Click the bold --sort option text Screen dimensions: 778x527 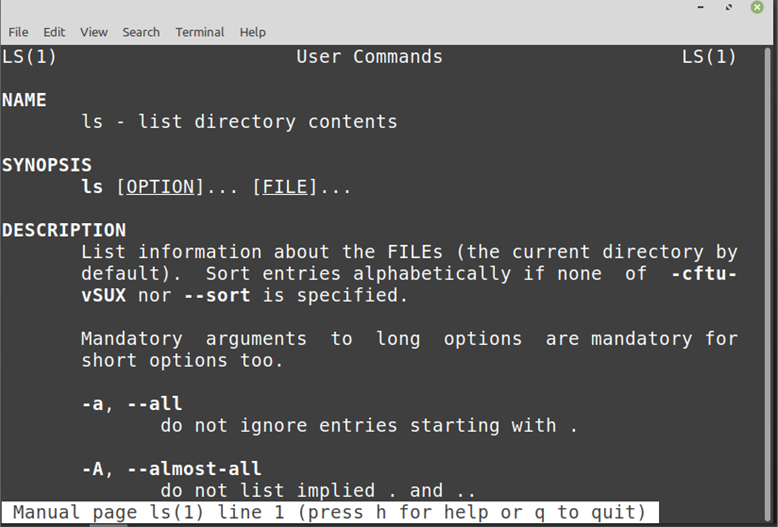(217, 296)
